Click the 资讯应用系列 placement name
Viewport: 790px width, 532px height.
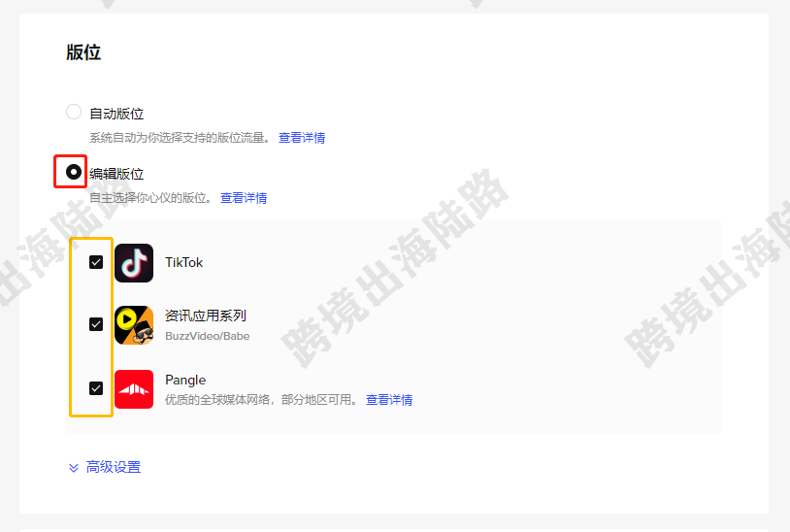206,316
